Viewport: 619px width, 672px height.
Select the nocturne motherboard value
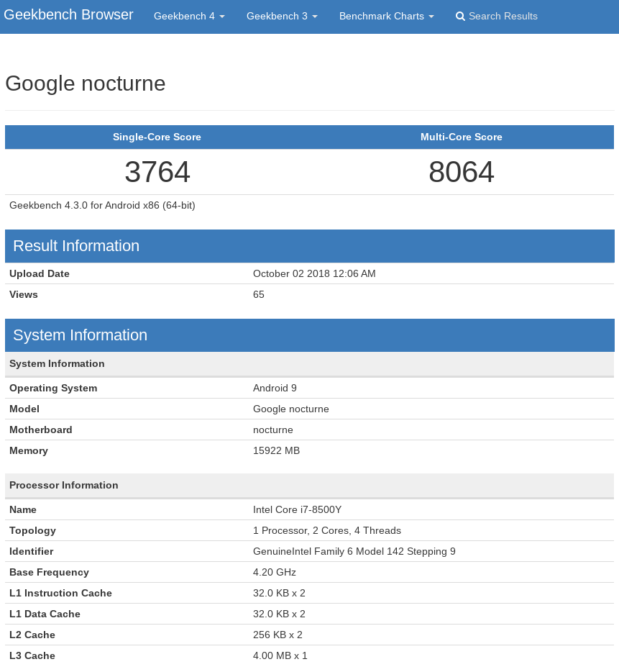click(273, 430)
